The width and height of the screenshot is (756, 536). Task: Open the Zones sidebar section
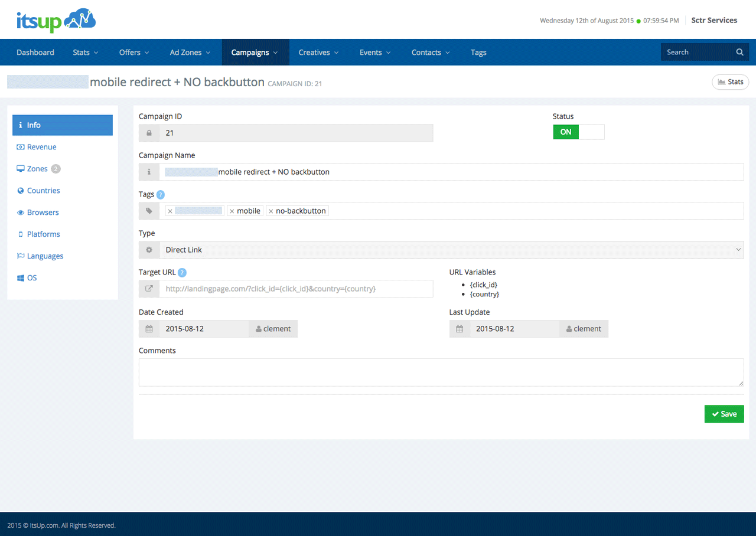click(37, 169)
